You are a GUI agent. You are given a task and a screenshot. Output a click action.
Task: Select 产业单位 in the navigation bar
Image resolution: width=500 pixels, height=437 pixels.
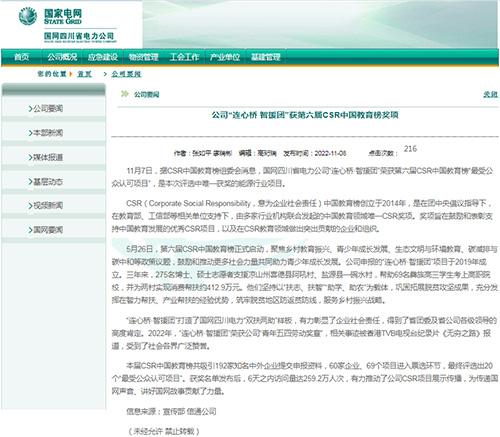tap(225, 57)
